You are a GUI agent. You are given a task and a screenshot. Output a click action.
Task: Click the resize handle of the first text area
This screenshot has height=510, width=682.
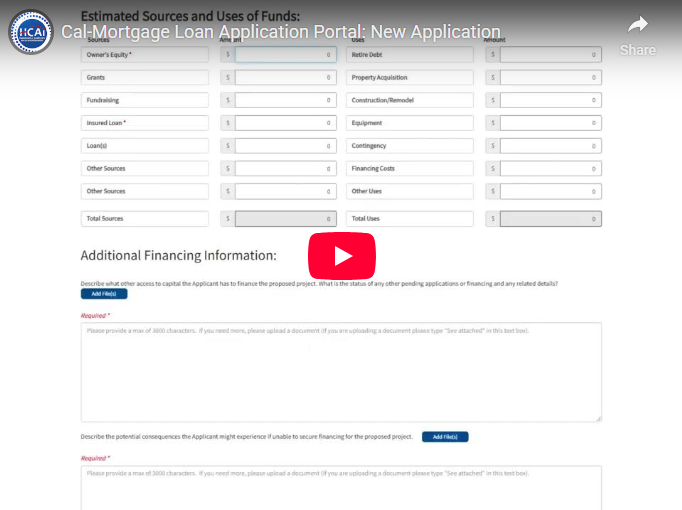click(598, 418)
